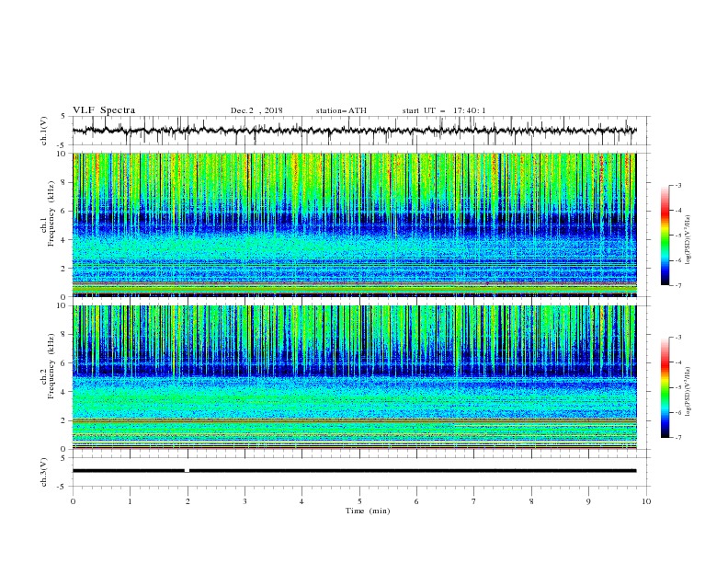Click ch.2 frequency axis tick "8"
The height and width of the screenshot is (563, 728).
tap(65, 335)
